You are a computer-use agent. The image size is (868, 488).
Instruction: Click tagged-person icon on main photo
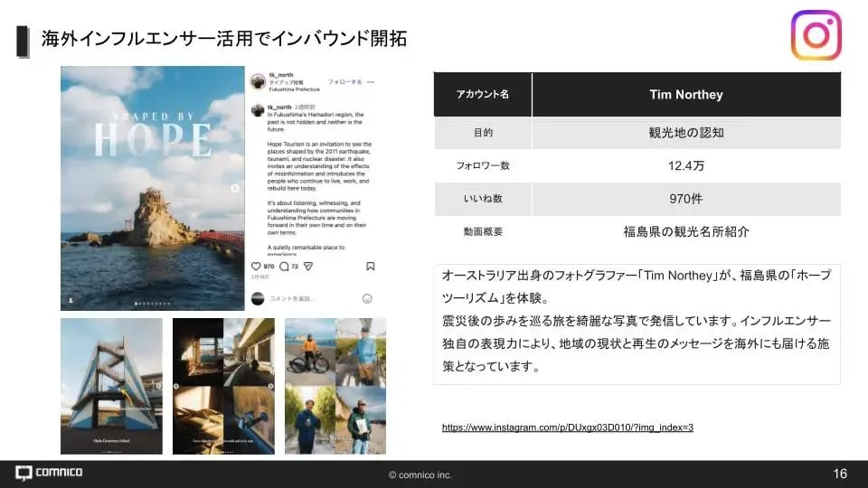[71, 300]
